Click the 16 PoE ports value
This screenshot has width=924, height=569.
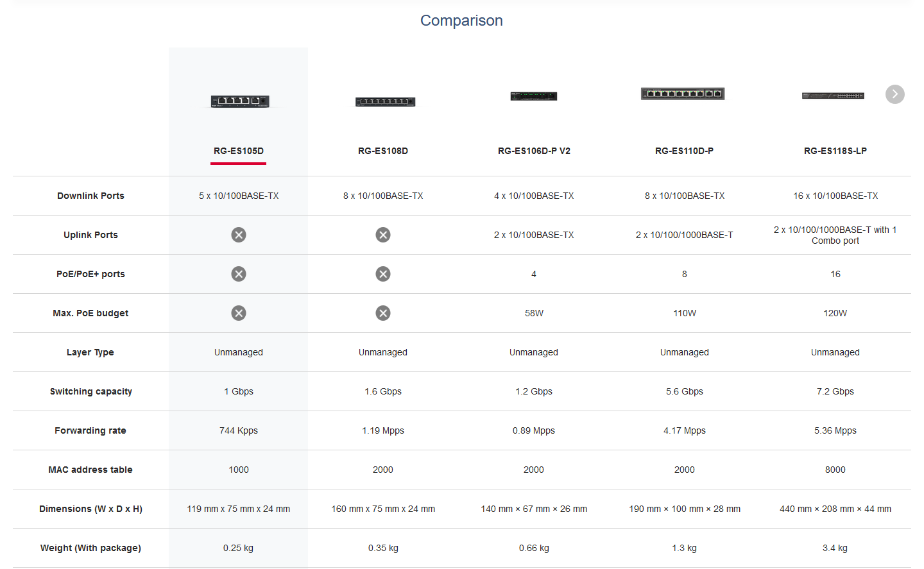[x=835, y=274]
